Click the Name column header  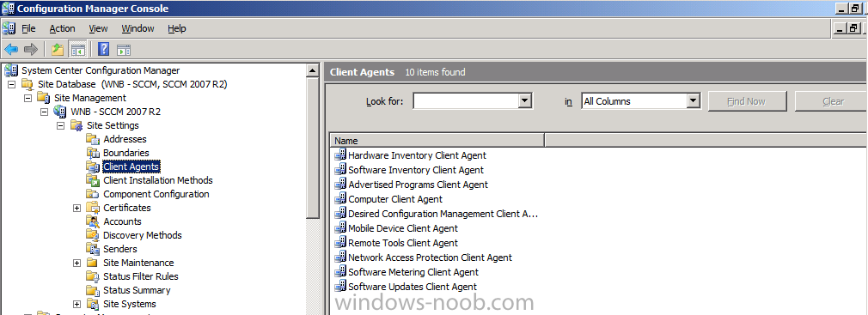[437, 141]
